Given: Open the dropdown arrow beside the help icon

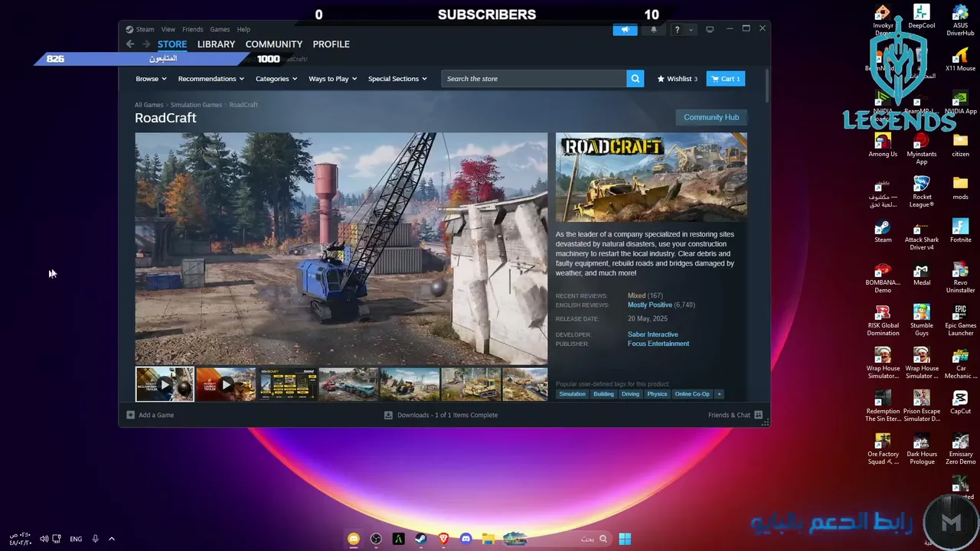Looking at the screenshot, I should 691,30.
